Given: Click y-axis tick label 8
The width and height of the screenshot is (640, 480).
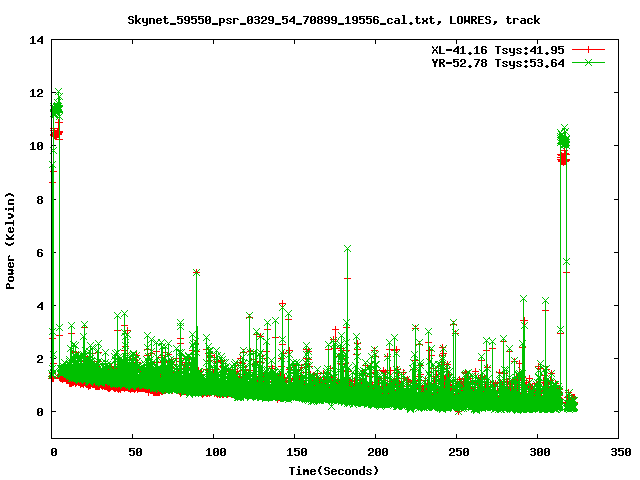Looking at the screenshot, I should click(40, 200).
